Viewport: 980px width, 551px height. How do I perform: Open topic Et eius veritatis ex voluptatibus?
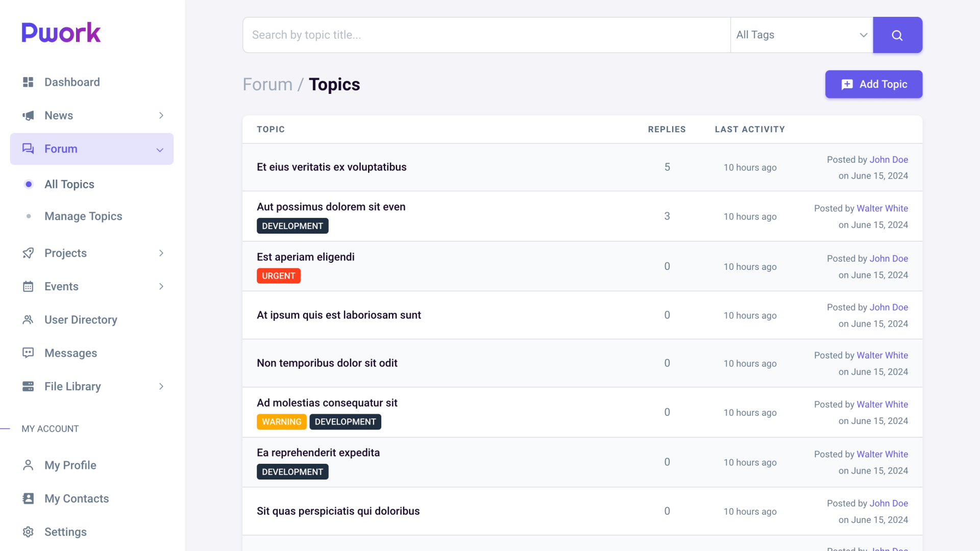(x=331, y=167)
